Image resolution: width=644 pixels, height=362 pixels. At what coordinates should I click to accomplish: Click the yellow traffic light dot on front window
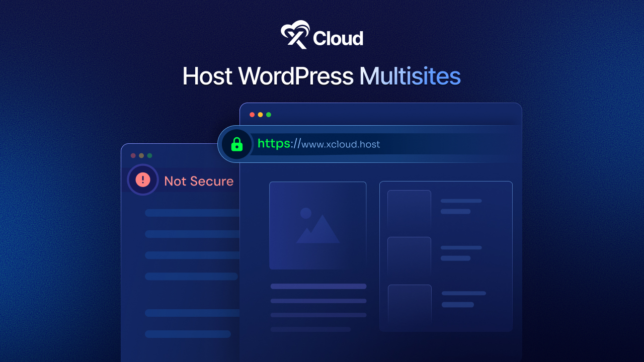pos(261,114)
